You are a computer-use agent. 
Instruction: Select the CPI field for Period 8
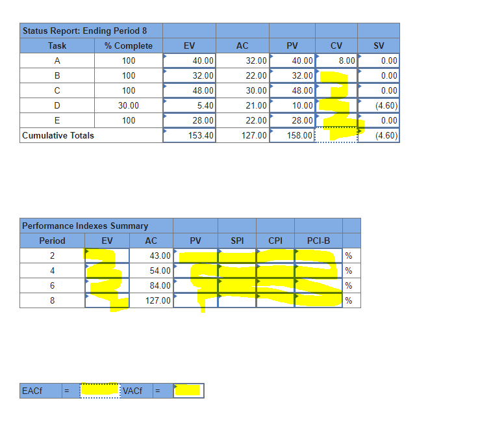point(275,300)
